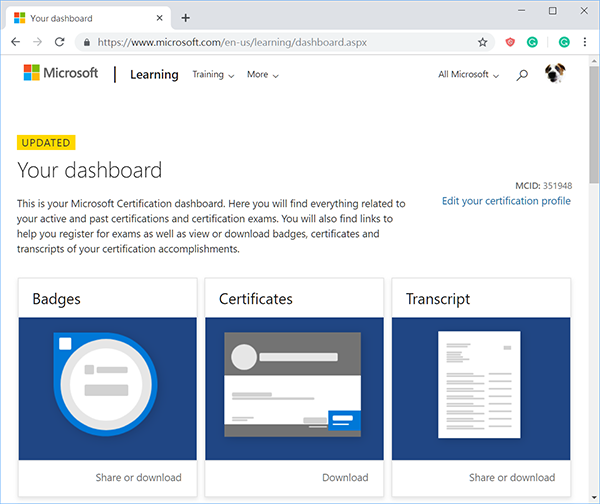
Task: Open a new browser tab
Action: 186,18
